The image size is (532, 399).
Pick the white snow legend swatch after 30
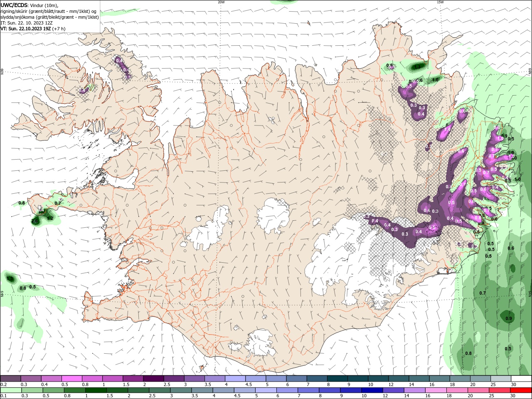coord(521,379)
